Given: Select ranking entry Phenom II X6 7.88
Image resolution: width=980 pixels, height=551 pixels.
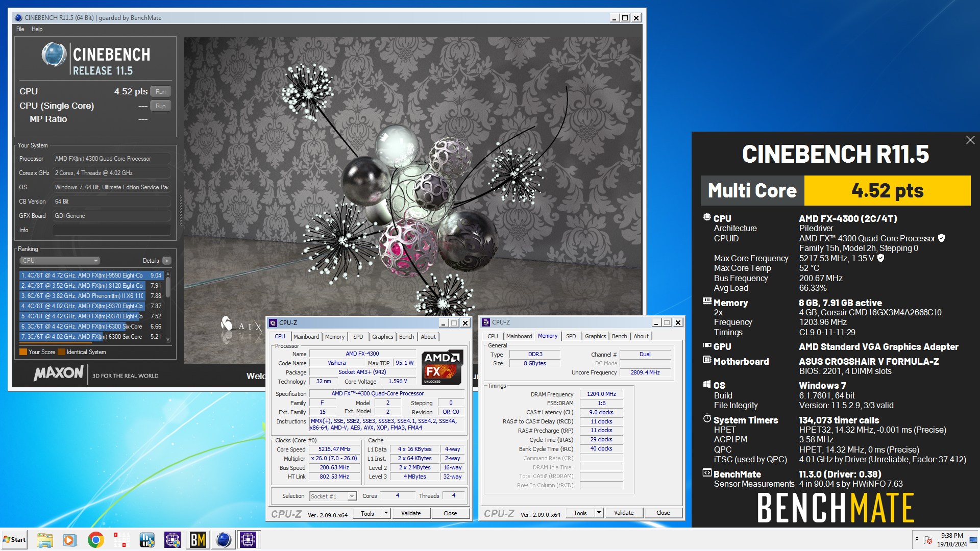Looking at the screenshot, I should [91, 296].
